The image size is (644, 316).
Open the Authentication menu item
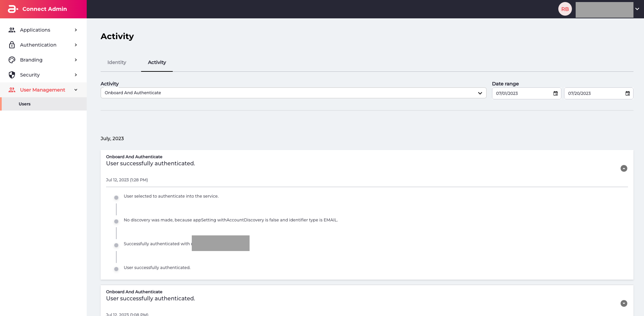tap(43, 45)
